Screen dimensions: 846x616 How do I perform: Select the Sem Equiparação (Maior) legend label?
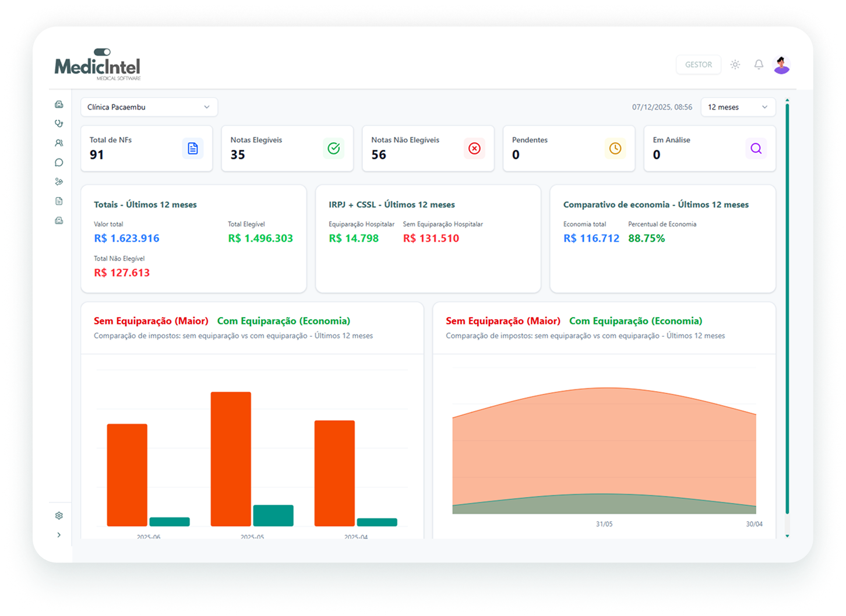click(x=151, y=321)
